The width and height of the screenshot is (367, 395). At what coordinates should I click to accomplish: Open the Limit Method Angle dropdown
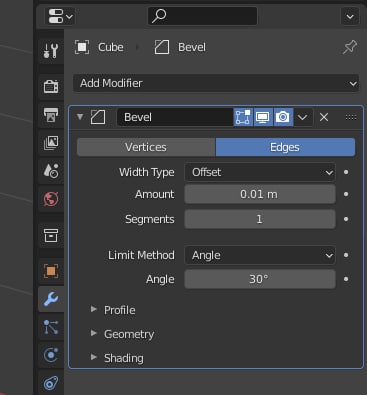[x=260, y=255]
